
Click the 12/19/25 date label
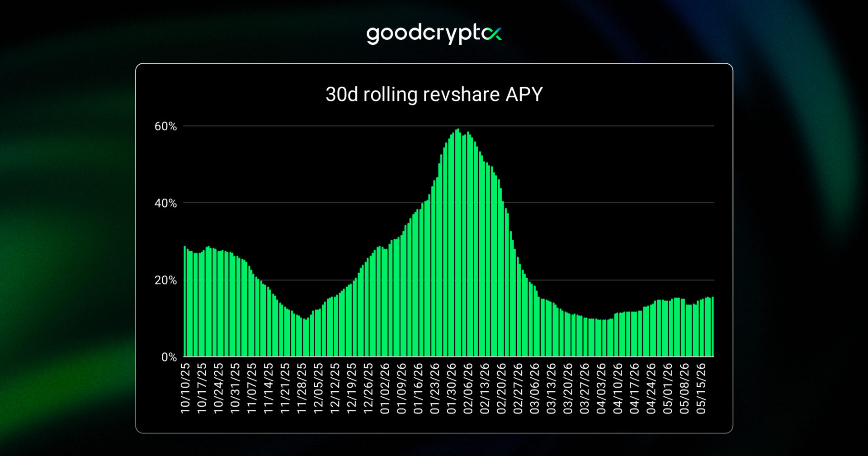click(x=352, y=388)
